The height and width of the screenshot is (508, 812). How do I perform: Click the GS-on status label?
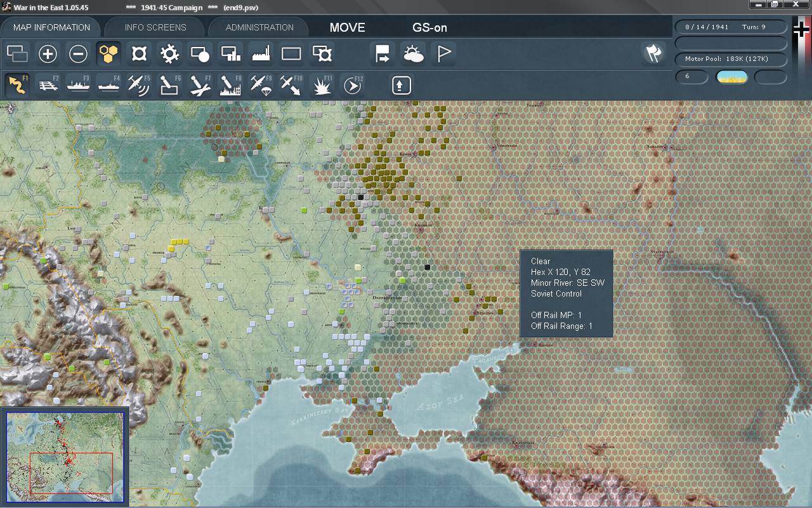click(429, 27)
